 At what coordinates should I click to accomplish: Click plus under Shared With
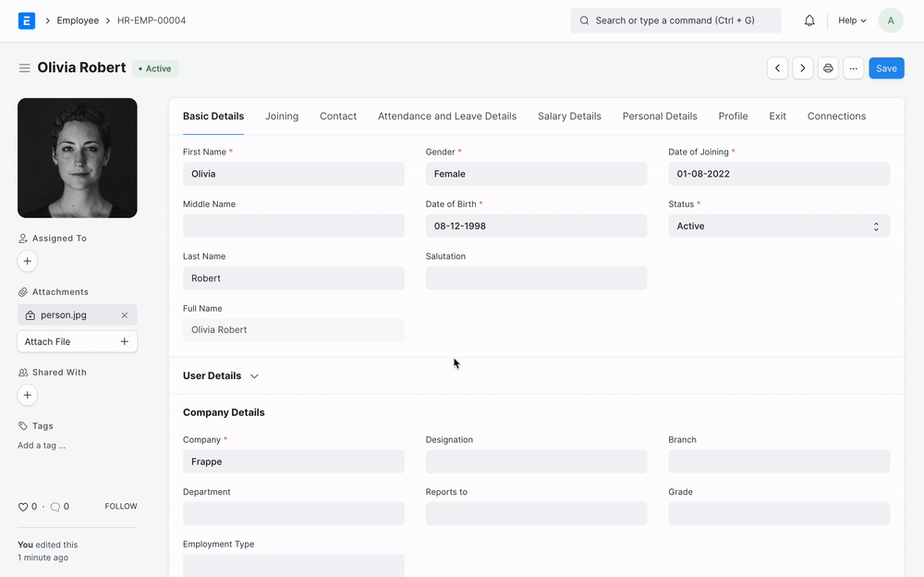point(28,396)
